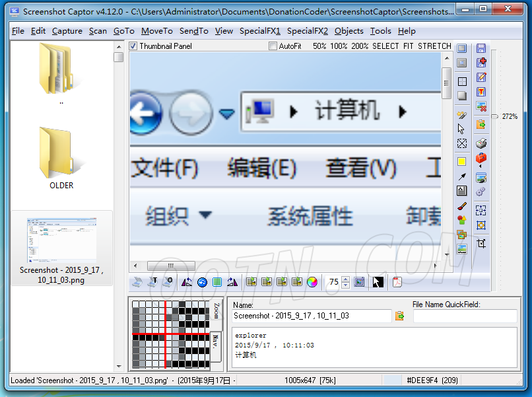Image resolution: width=532 pixels, height=397 pixels.
Task: Click the red toolbox icon
Action: [x=481, y=159]
